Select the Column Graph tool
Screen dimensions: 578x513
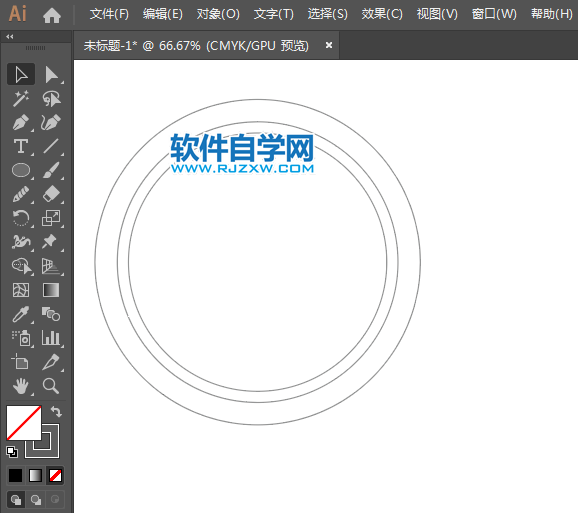[x=51, y=338]
